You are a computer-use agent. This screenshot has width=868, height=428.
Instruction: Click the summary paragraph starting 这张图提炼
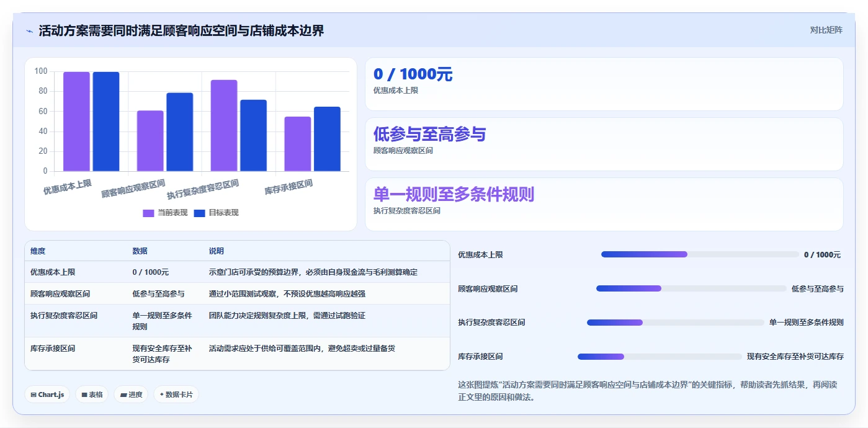pyautogui.click(x=648, y=391)
